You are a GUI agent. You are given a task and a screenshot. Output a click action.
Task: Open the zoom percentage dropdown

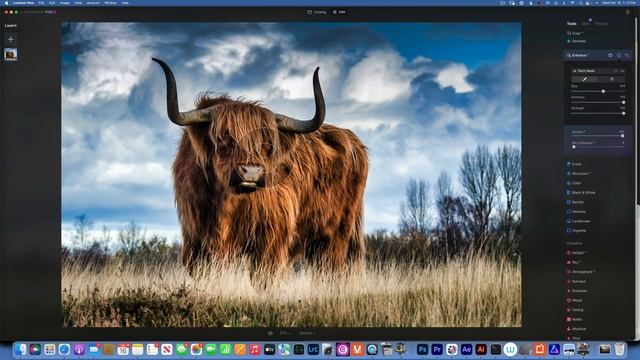(285, 333)
